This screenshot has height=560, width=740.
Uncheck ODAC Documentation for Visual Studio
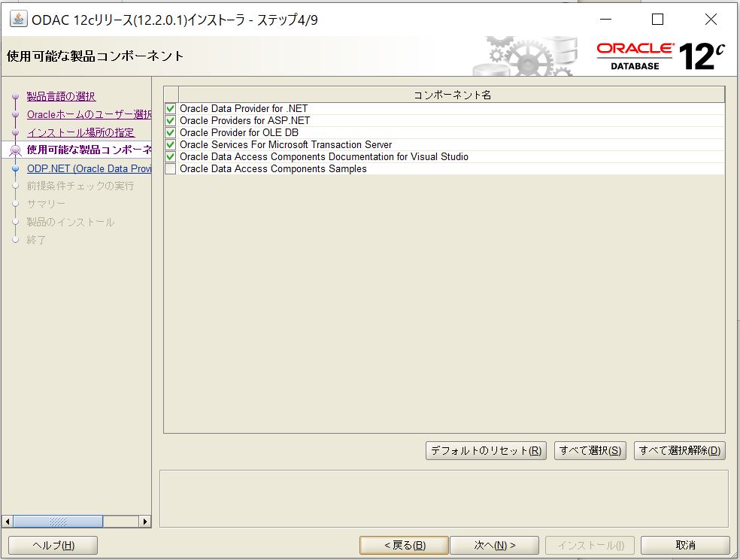click(171, 157)
